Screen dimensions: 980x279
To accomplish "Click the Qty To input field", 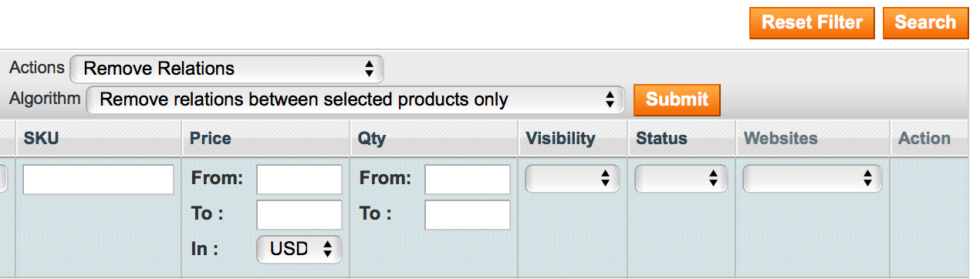I will (468, 215).
